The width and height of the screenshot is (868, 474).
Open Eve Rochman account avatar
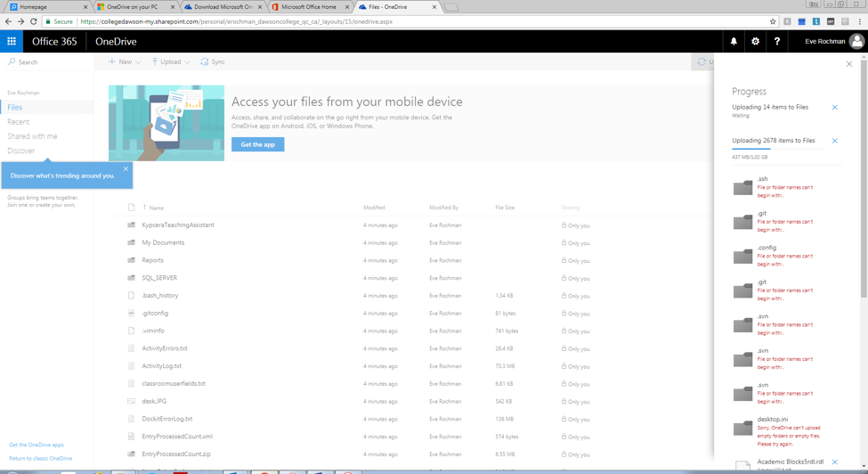pyautogui.click(x=857, y=42)
